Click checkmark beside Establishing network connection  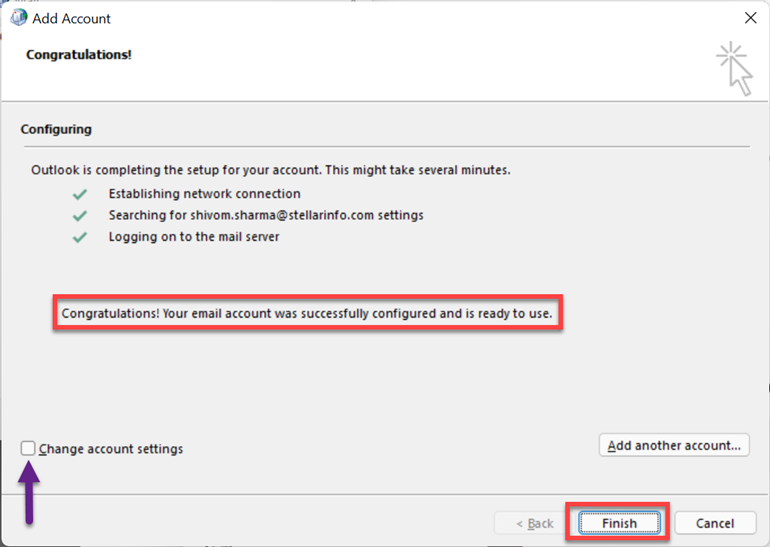tap(79, 194)
